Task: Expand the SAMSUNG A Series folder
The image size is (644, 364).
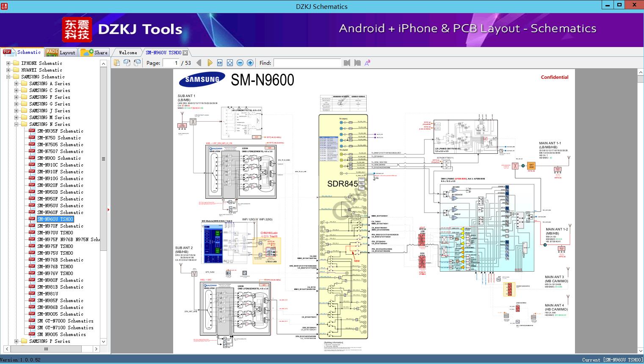Action: click(16, 83)
